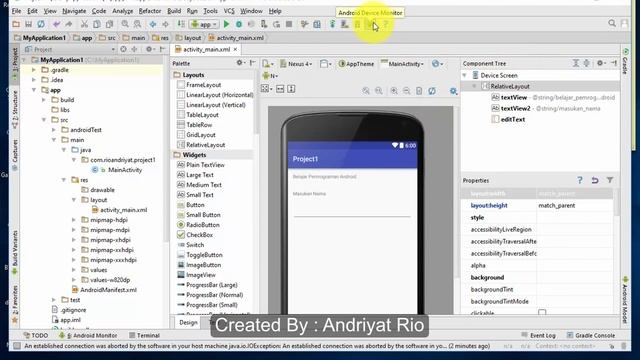Click the Properties restore default arrow icon
This screenshot has width=640, height=360.
click(595, 180)
